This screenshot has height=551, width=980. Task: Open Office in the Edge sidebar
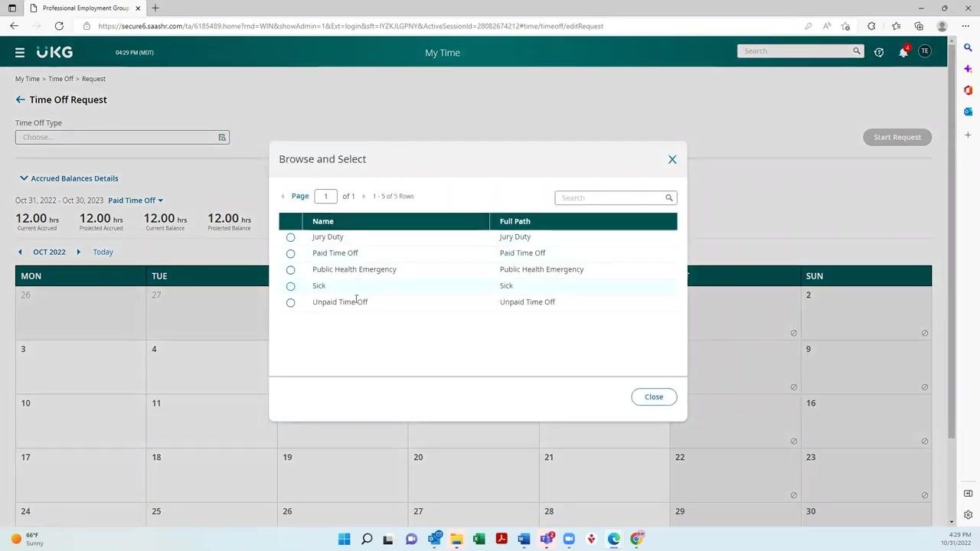[968, 90]
